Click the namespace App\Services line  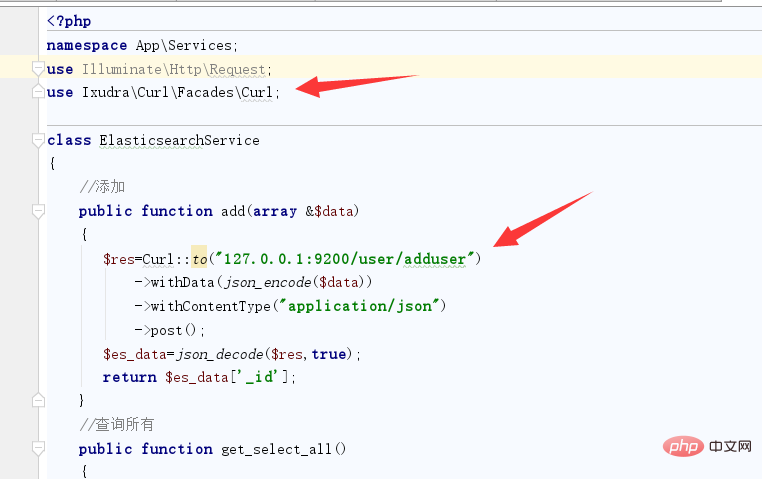142,45
